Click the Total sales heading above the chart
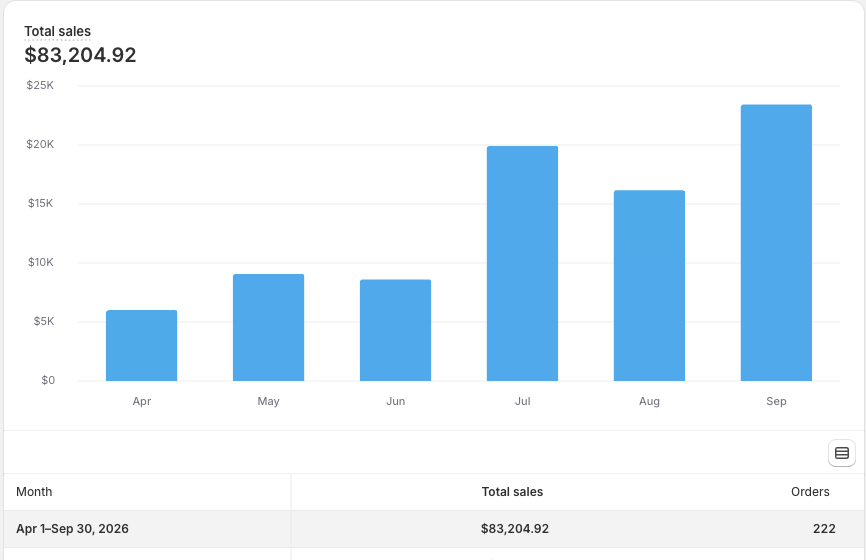The height and width of the screenshot is (560, 866). click(57, 31)
